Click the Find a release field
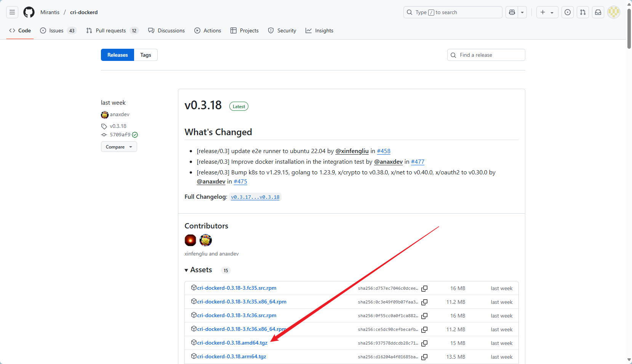The height and width of the screenshot is (364, 632). coord(486,55)
